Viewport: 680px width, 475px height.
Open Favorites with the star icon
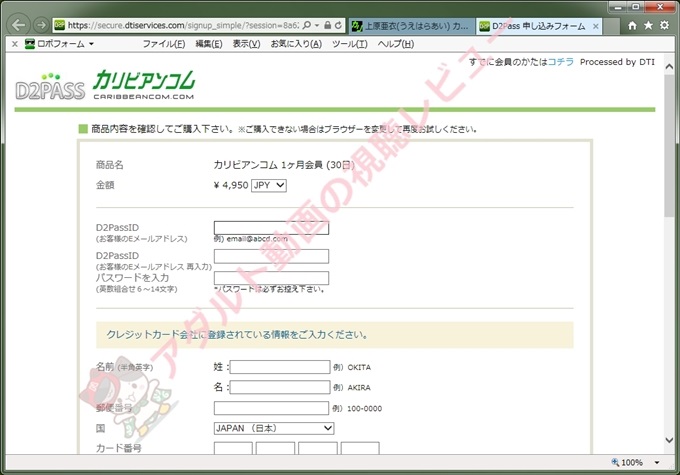(648, 26)
